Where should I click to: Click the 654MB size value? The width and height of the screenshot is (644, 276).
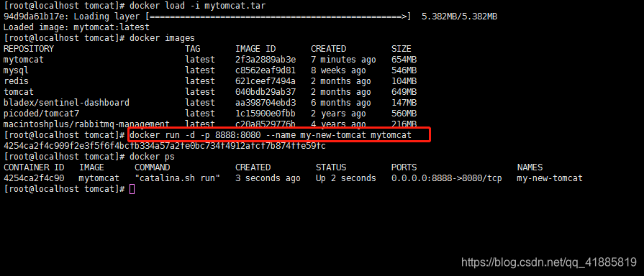[404, 60]
